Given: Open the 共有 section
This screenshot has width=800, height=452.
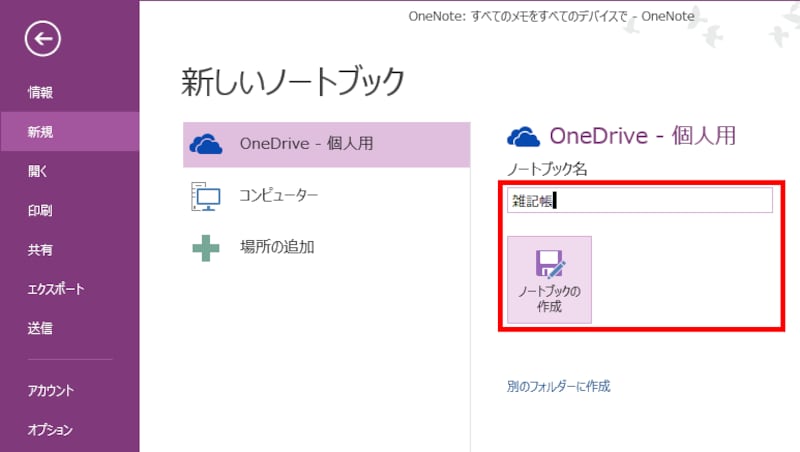Looking at the screenshot, I should pyautogui.click(x=40, y=249).
